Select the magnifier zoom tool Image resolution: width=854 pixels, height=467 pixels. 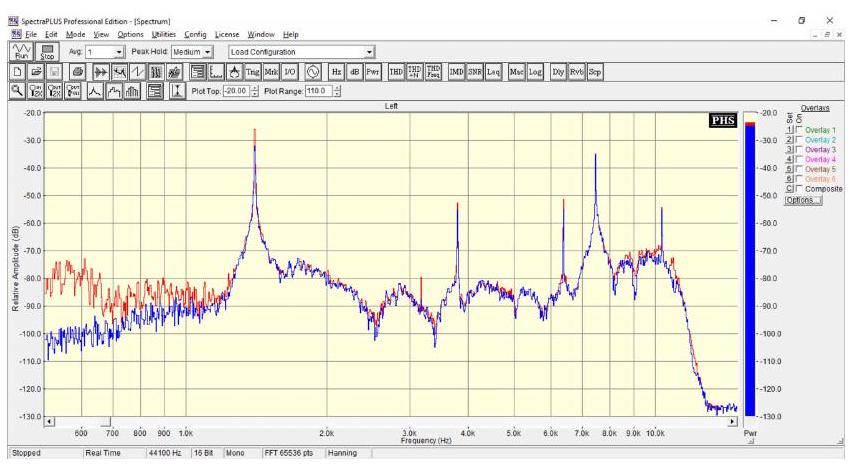click(x=17, y=91)
